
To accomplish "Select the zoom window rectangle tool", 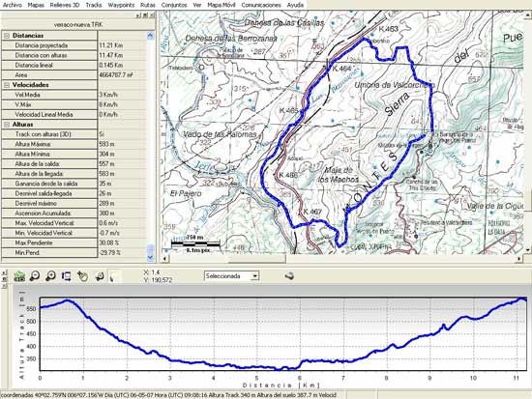I will (x=66, y=276).
